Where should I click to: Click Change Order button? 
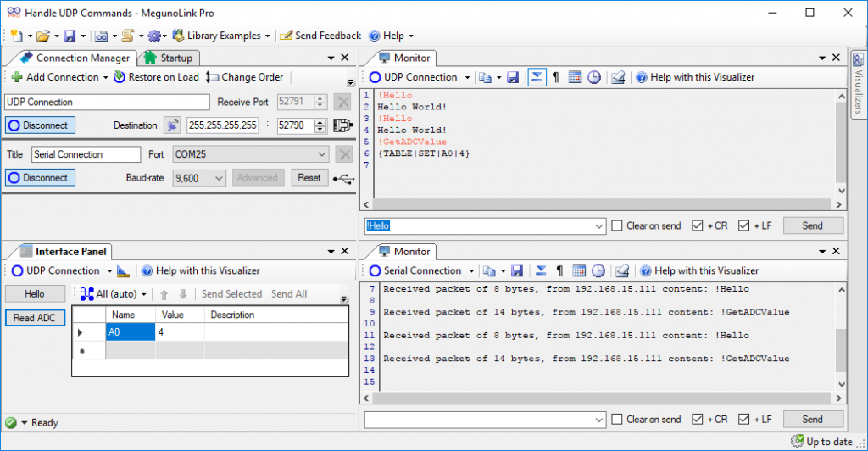[245, 77]
